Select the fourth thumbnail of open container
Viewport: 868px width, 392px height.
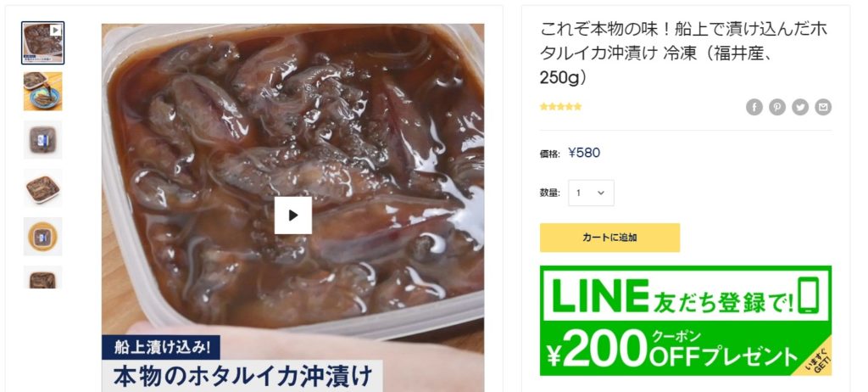(x=42, y=188)
